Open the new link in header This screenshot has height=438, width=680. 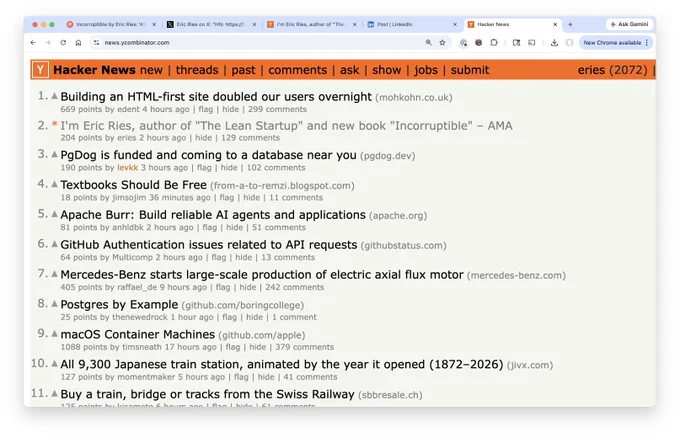tap(151, 70)
